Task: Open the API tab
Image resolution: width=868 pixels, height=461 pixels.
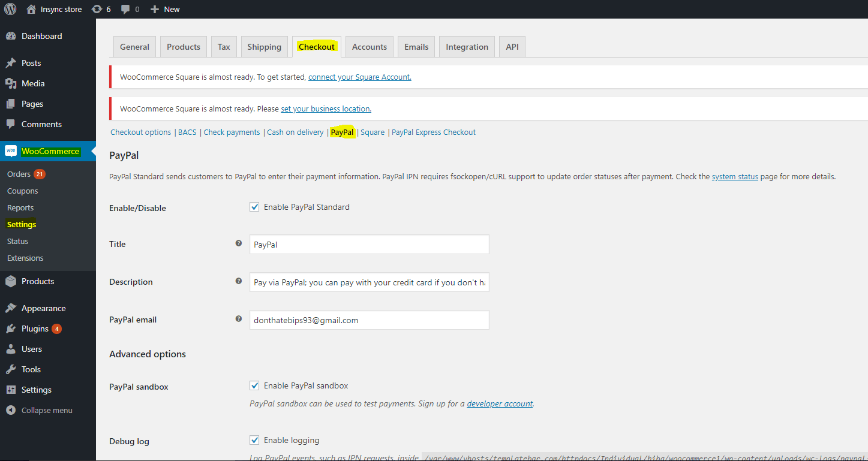Action: (x=512, y=47)
